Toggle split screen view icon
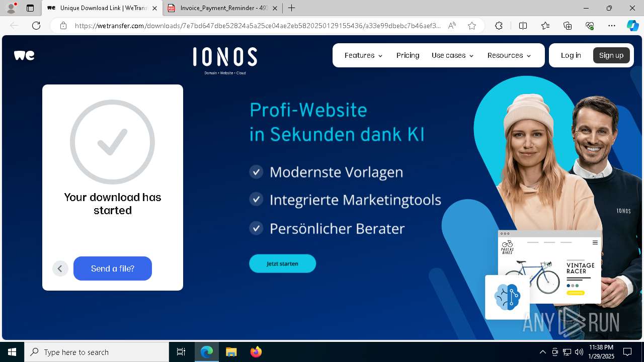This screenshot has height=362, width=644. tap(523, 26)
